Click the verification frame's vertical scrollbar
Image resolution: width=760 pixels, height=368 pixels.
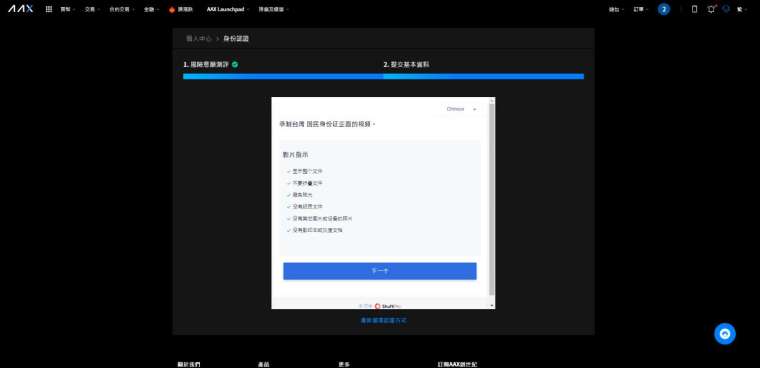pos(492,203)
